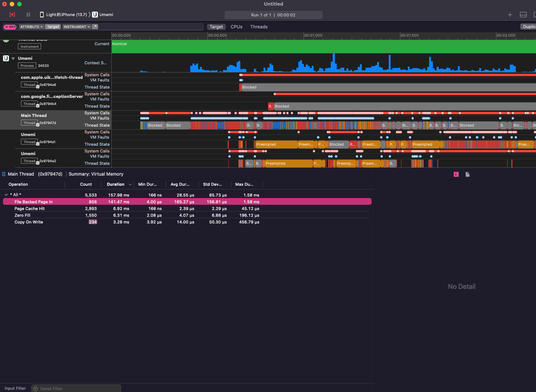The width and height of the screenshot is (536, 392).
Task: Open the Summary: Virtual Memory breadcrumb menu
Action: (x=96, y=174)
